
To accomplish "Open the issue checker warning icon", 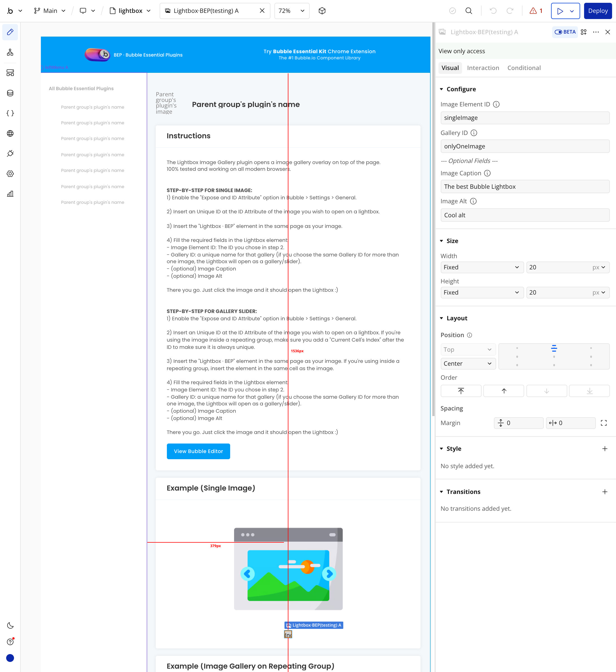I will (x=536, y=11).
